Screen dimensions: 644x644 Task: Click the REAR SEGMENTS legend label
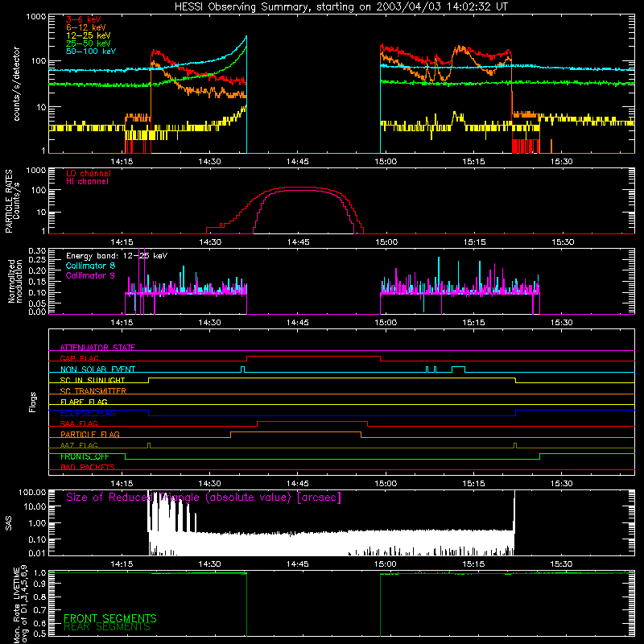tap(107, 627)
